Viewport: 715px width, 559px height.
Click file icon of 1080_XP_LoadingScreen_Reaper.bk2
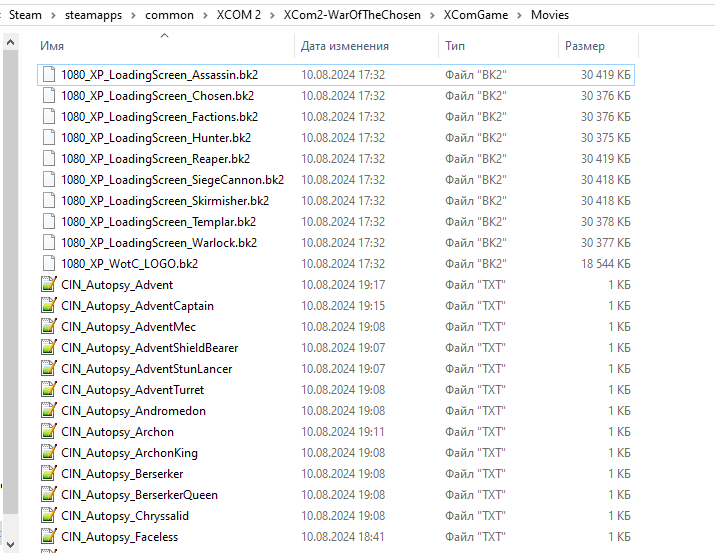[49, 158]
